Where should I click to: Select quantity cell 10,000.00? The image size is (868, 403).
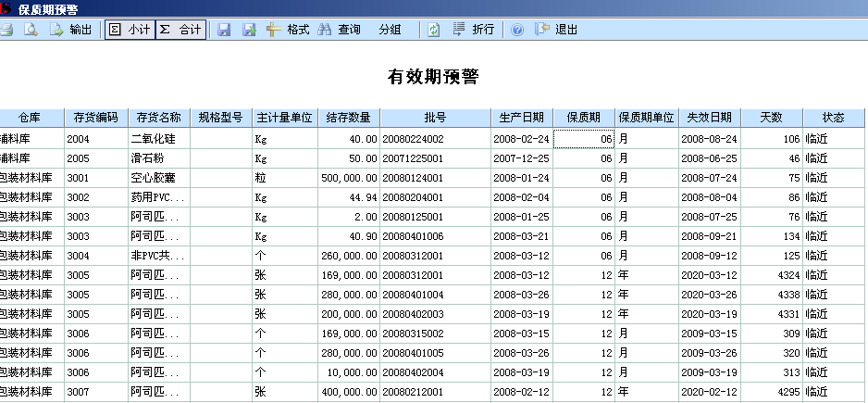pyautogui.click(x=349, y=372)
